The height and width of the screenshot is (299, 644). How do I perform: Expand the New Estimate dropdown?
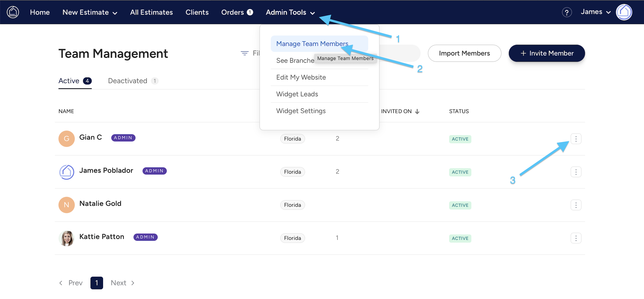[90, 12]
